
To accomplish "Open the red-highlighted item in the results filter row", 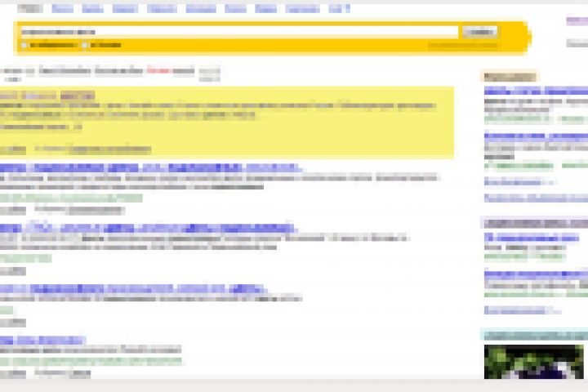I will [x=158, y=70].
